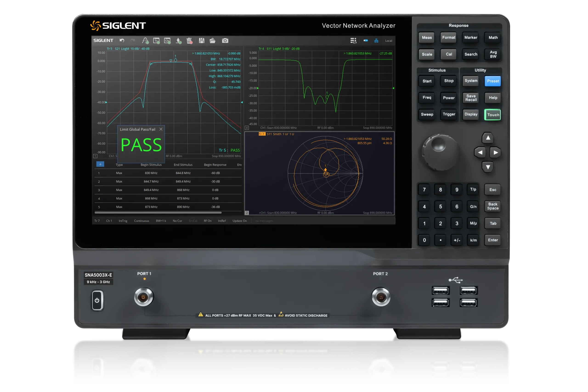Add a limit line with the + button
Image resolution: width=588 pixels, height=392 pixels.
pos(100,164)
